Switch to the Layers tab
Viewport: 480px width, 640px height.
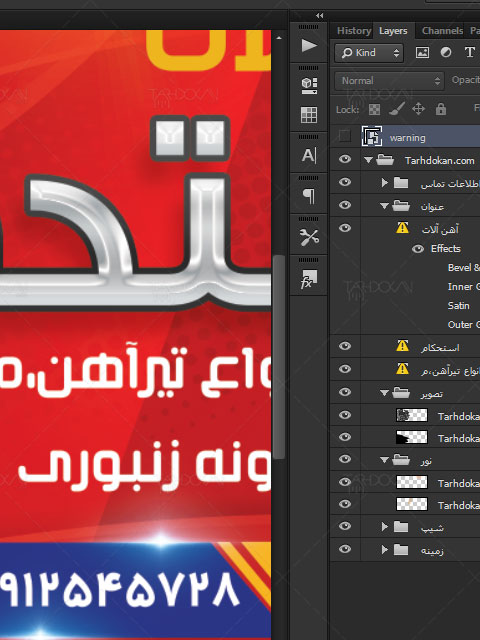393,31
